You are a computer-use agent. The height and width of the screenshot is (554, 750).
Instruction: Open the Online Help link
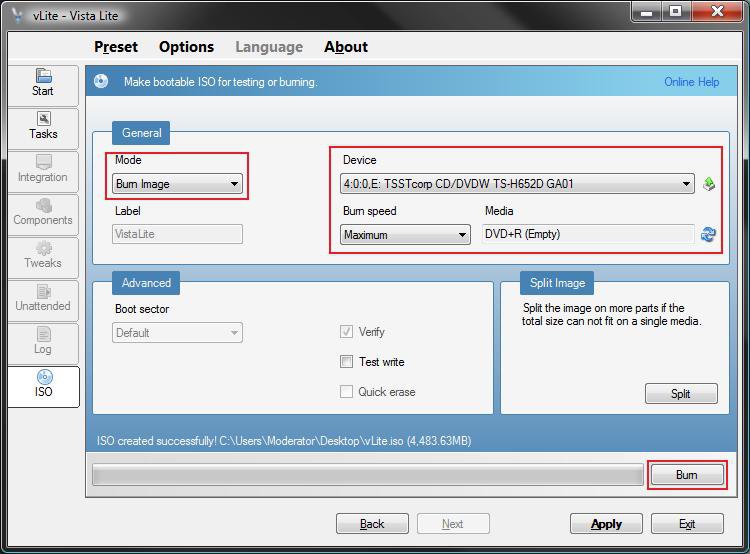pos(692,82)
